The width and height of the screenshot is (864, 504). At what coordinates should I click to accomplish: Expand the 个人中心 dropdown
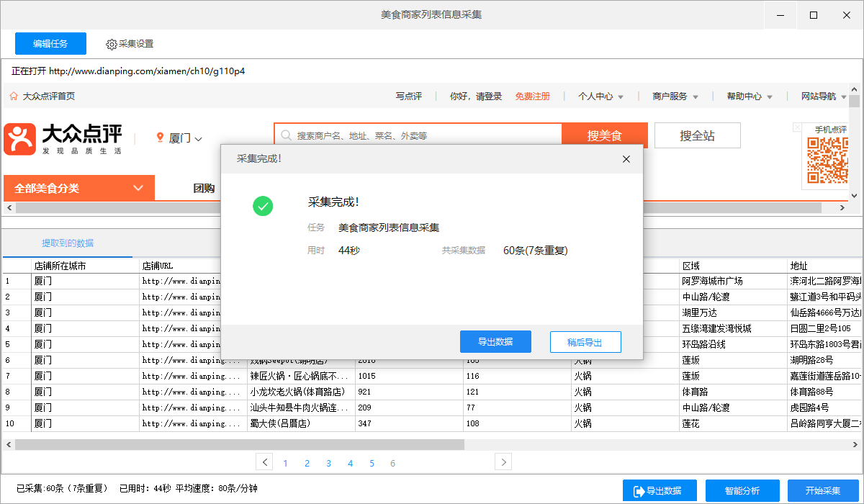point(602,96)
